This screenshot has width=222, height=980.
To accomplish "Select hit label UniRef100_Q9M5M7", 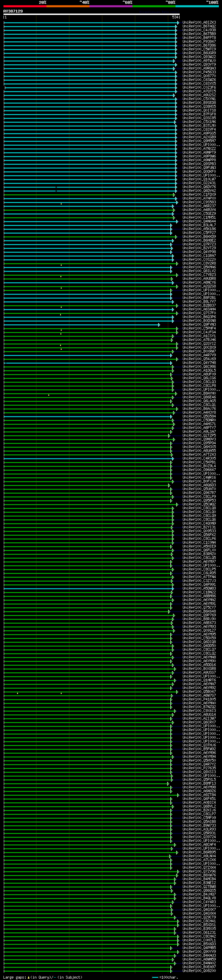I will click(199, 141).
